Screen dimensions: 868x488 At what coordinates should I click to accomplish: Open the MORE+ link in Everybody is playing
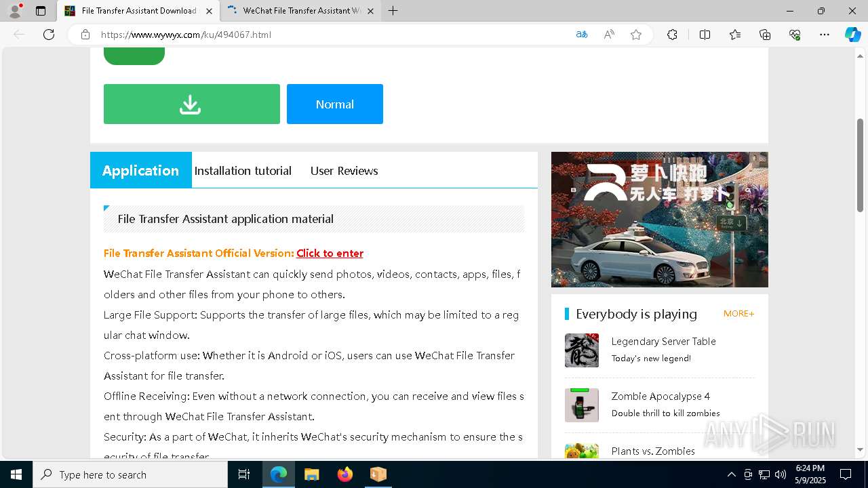click(738, 314)
